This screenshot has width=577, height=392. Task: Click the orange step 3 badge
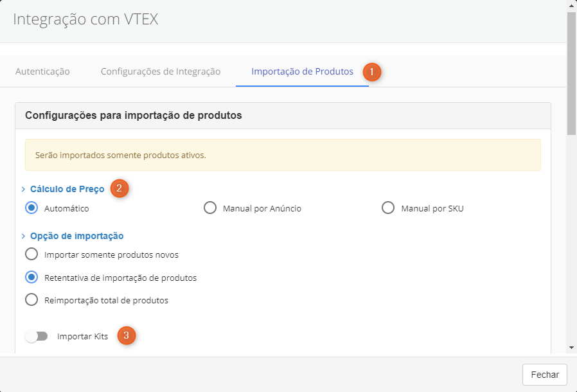pyautogui.click(x=127, y=335)
